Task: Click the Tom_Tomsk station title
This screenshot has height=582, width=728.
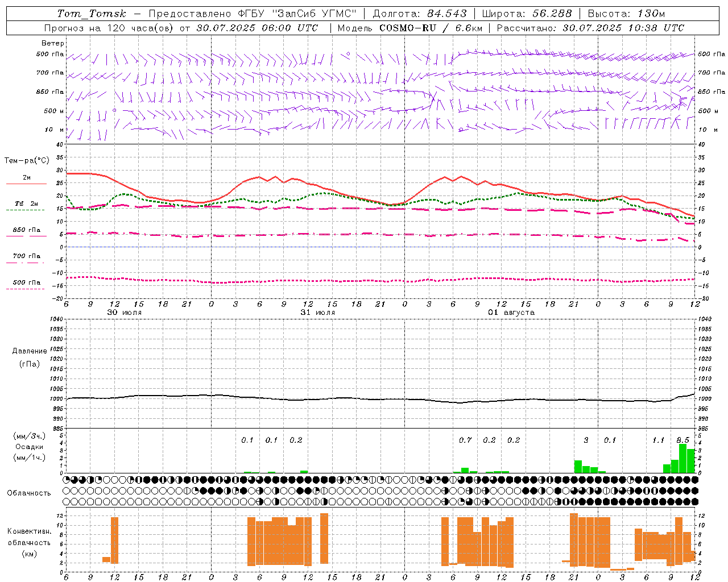Action: coord(92,14)
